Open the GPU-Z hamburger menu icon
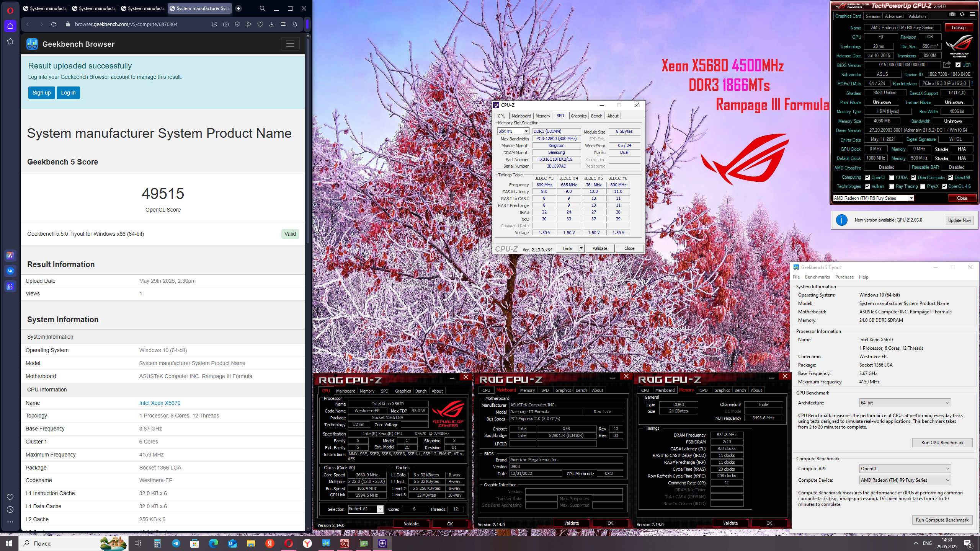 point(972,15)
